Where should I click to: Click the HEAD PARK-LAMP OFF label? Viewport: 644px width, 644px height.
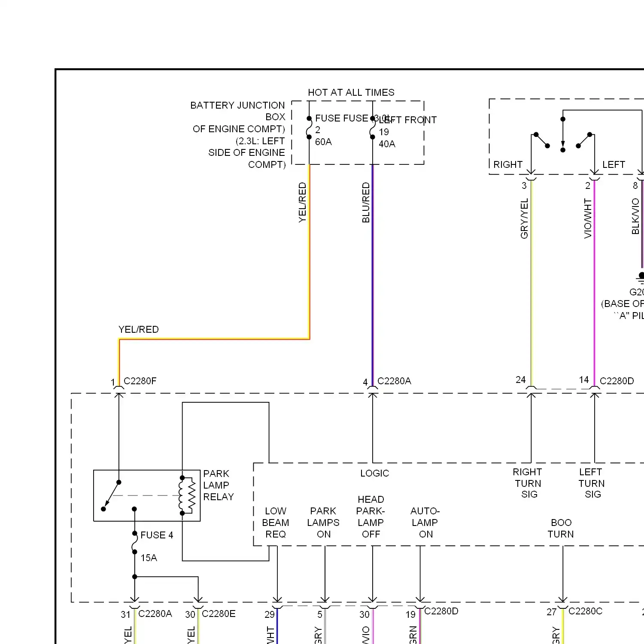(371, 517)
